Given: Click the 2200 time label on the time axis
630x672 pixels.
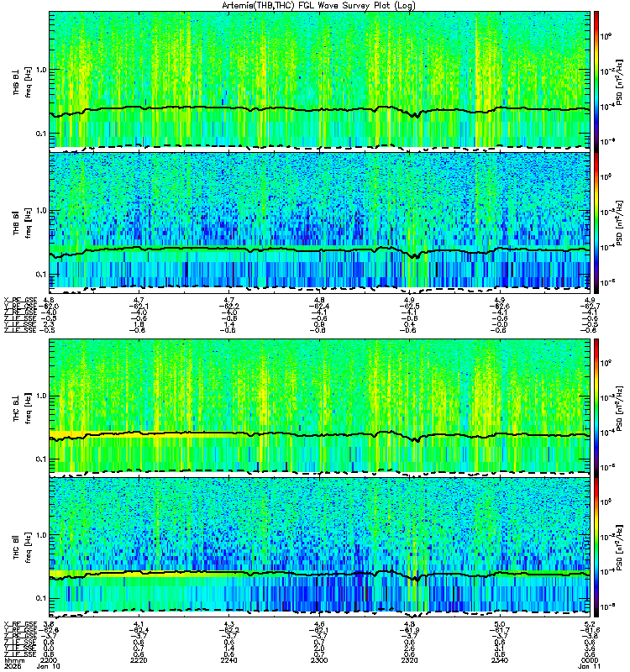Looking at the screenshot, I should [47, 660].
